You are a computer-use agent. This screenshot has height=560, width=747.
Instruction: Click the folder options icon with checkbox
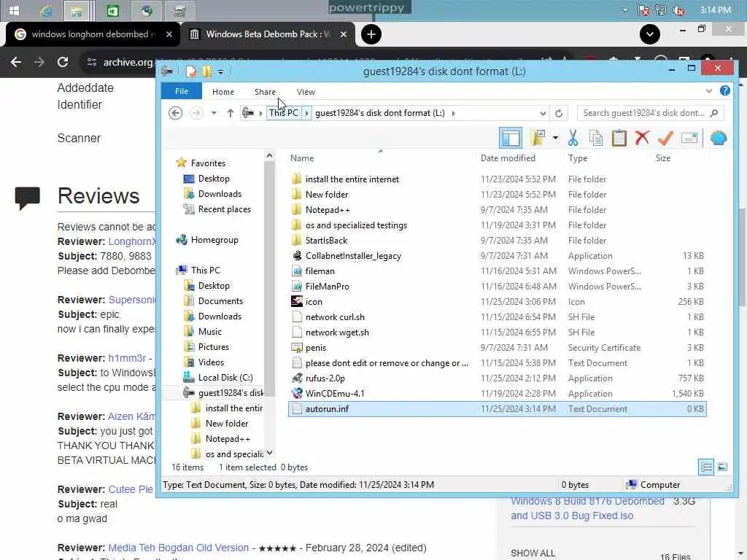point(538,138)
